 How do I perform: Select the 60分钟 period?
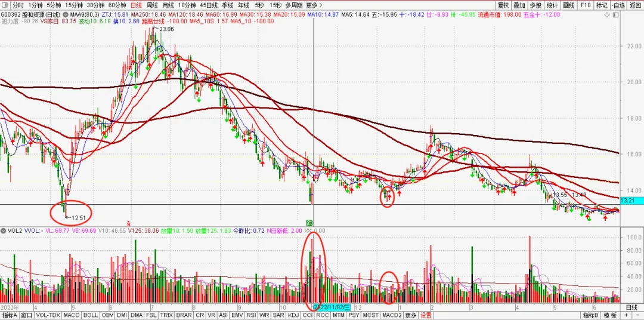coord(117,5)
